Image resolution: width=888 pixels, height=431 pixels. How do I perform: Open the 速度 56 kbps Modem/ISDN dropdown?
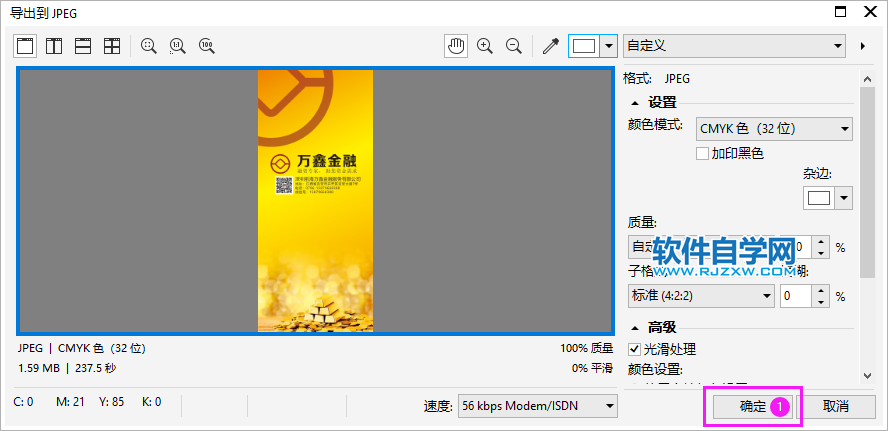pos(537,406)
